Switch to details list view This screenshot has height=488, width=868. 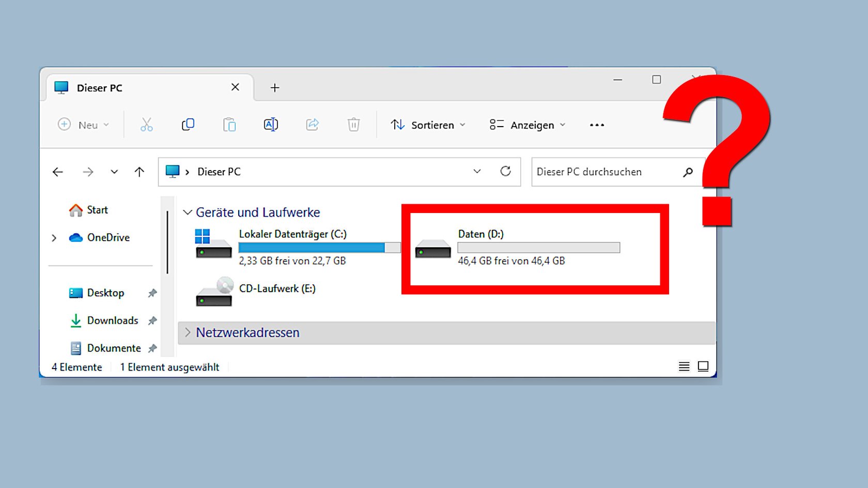tap(684, 367)
